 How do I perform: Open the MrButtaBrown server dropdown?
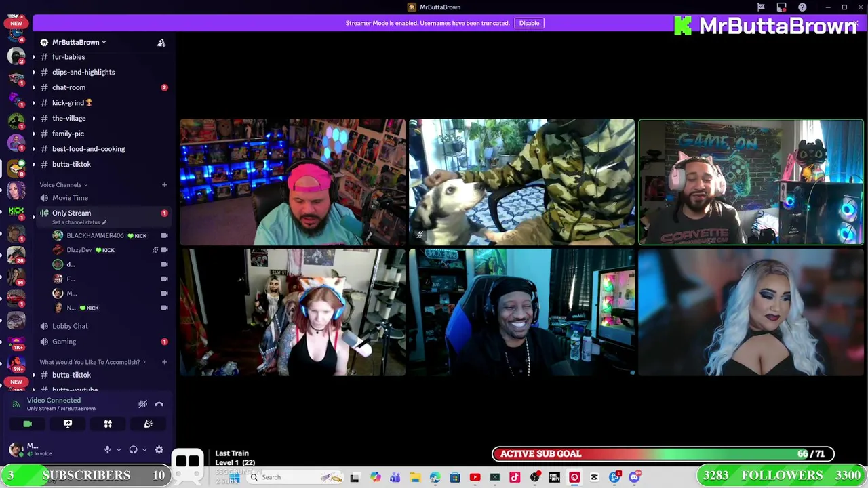73,42
